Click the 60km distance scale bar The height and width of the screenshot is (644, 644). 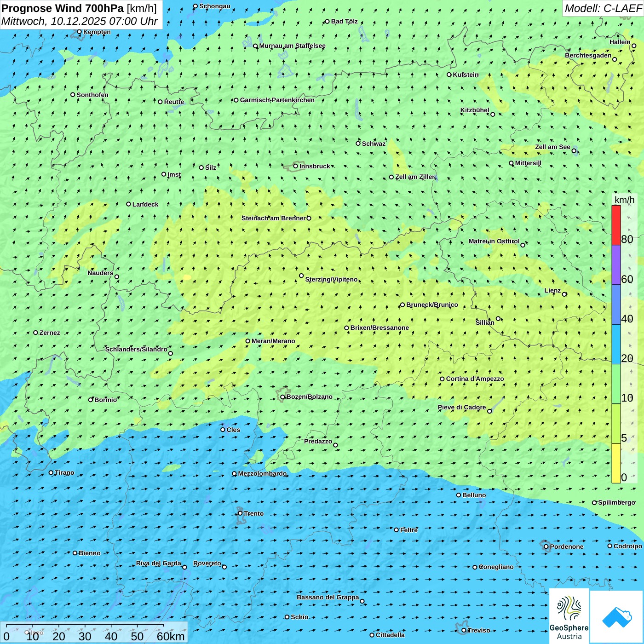(x=85, y=626)
